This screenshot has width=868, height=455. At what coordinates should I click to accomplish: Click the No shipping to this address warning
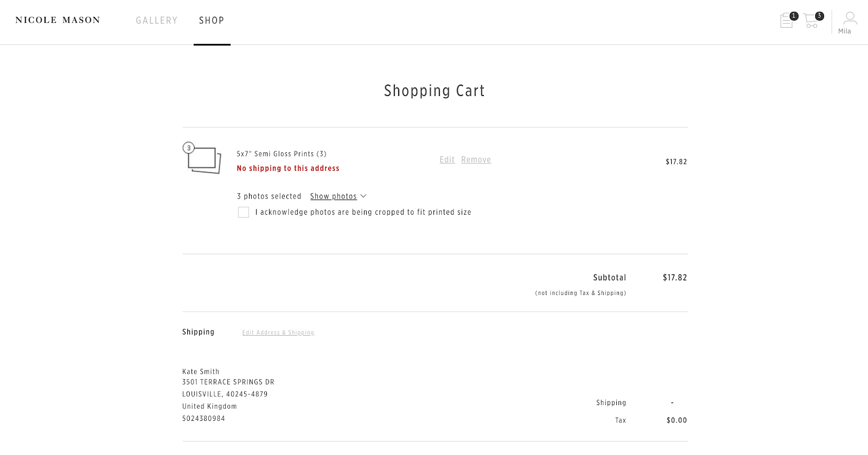288,168
